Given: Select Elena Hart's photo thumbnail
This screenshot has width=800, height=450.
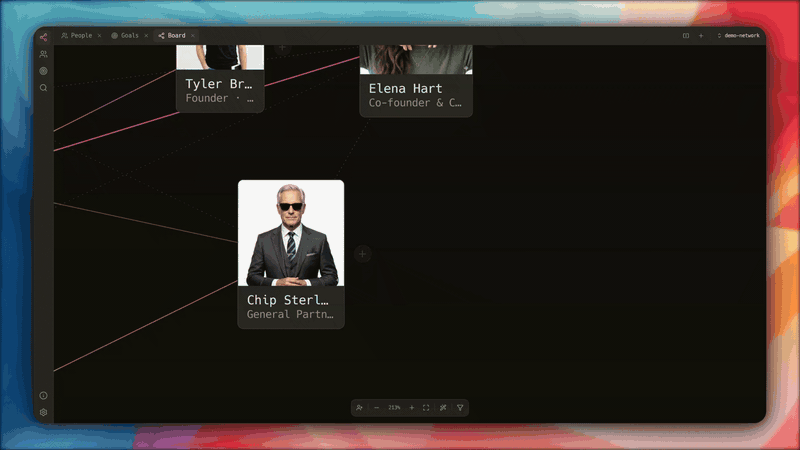Looking at the screenshot, I should [416, 60].
